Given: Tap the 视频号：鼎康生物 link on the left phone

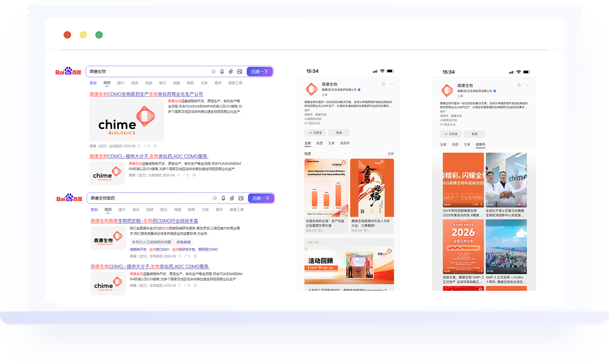Looking at the screenshot, I should 315,115.
